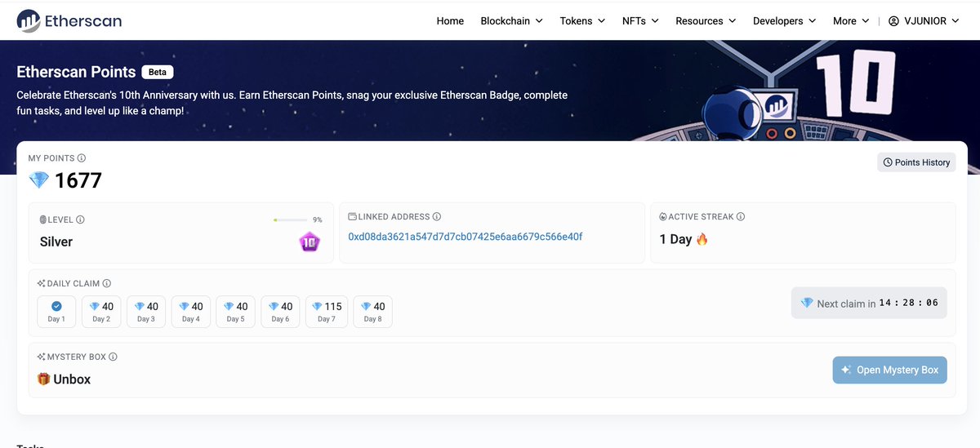Click the diamond icon in Next claim box
The height and width of the screenshot is (448, 980).
pos(807,303)
